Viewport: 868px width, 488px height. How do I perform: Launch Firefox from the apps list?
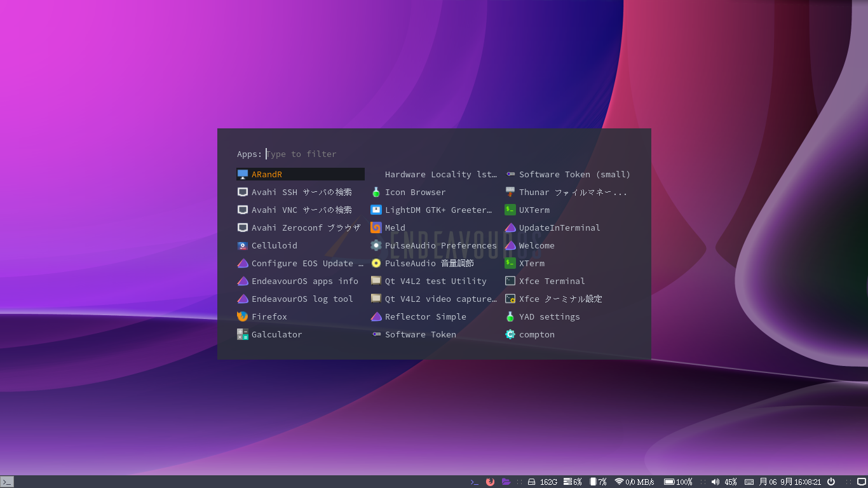pyautogui.click(x=301, y=316)
